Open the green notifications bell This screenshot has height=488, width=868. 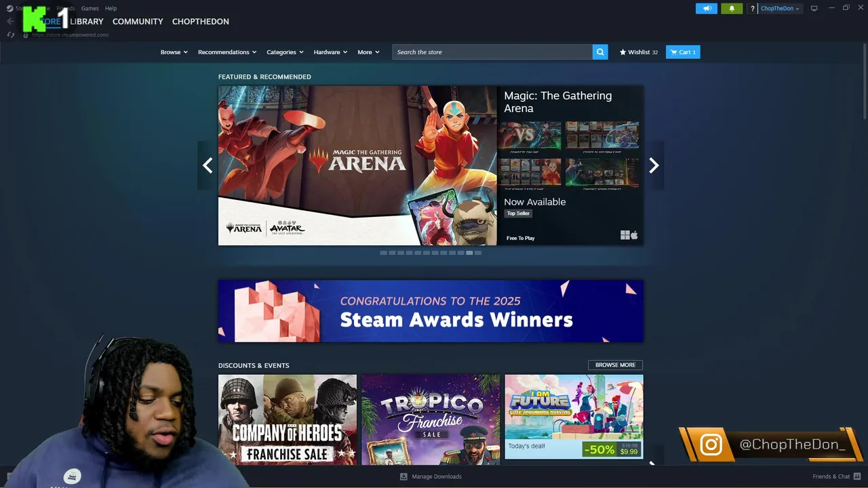[731, 8]
